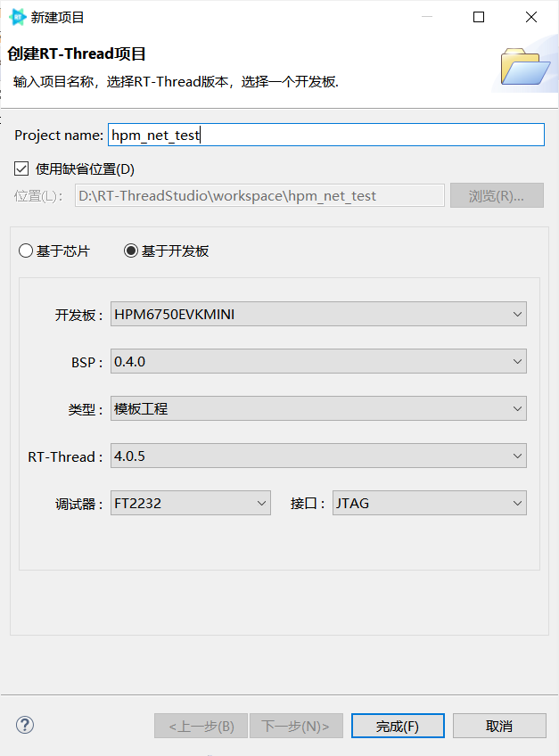Click the folder graphic in the wizard banner
This screenshot has width=559, height=756.
(x=526, y=67)
